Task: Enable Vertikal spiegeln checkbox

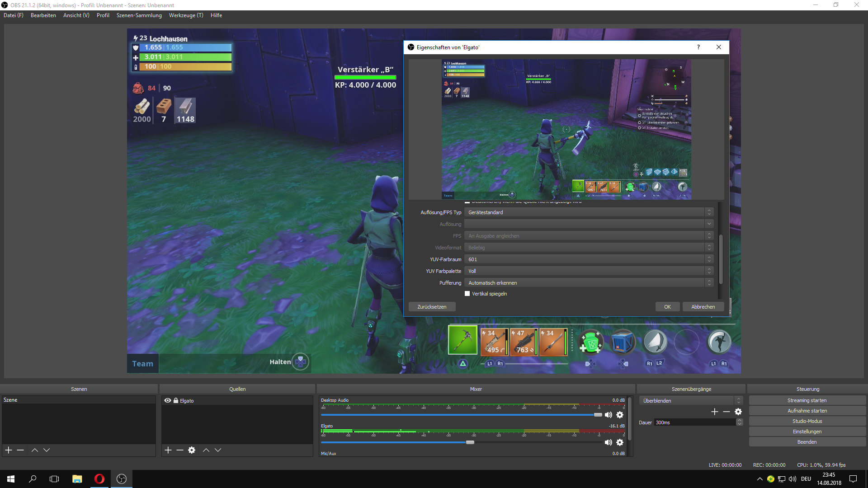Action: pos(467,294)
